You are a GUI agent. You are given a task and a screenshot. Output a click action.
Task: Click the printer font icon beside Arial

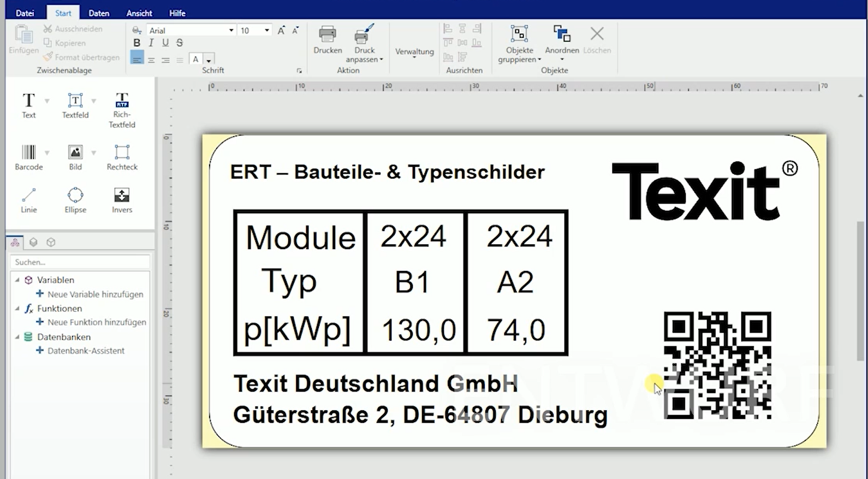point(137,31)
